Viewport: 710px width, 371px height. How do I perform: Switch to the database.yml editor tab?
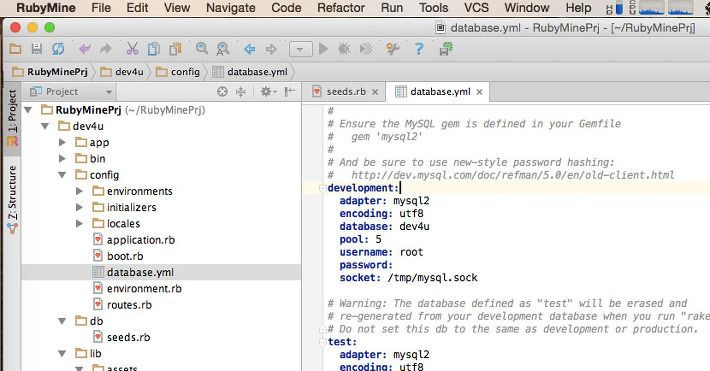pyautogui.click(x=440, y=92)
